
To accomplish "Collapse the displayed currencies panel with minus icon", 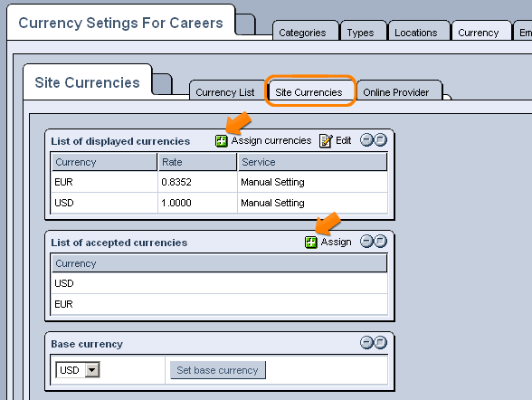I will point(366,139).
